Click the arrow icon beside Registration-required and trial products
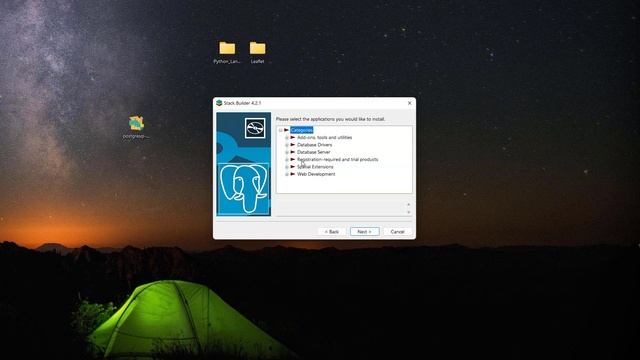This screenshot has height=360, width=640. click(293, 160)
